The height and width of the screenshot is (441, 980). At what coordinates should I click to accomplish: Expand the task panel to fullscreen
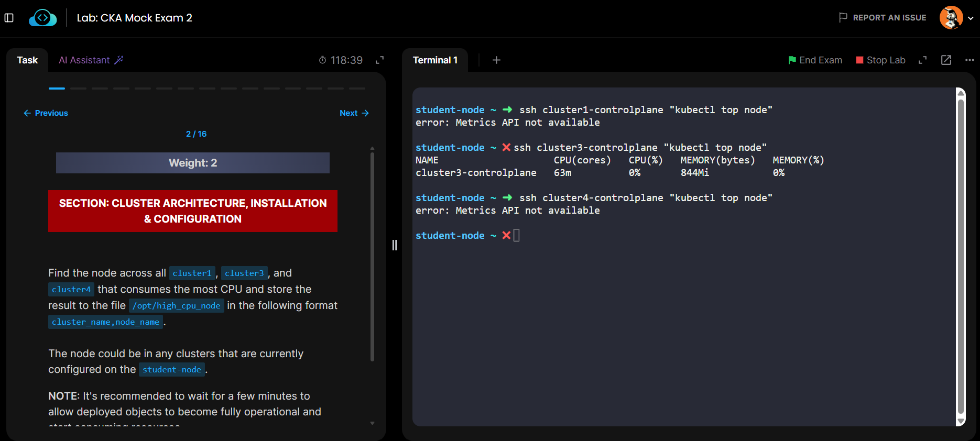coord(380,60)
